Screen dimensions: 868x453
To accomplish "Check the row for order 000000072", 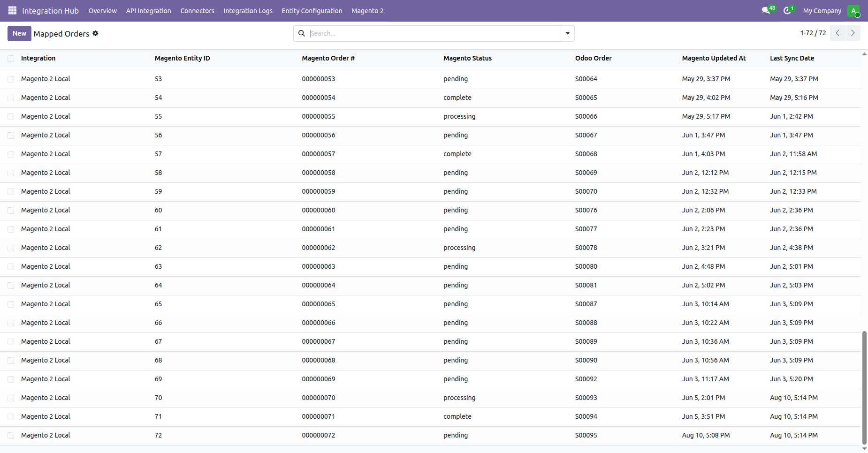I will (11, 436).
